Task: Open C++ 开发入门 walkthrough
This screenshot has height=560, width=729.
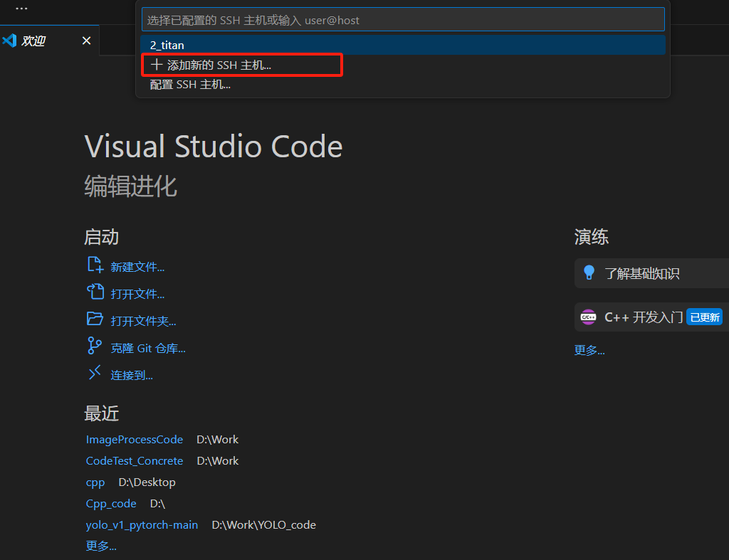Action: tap(652, 317)
